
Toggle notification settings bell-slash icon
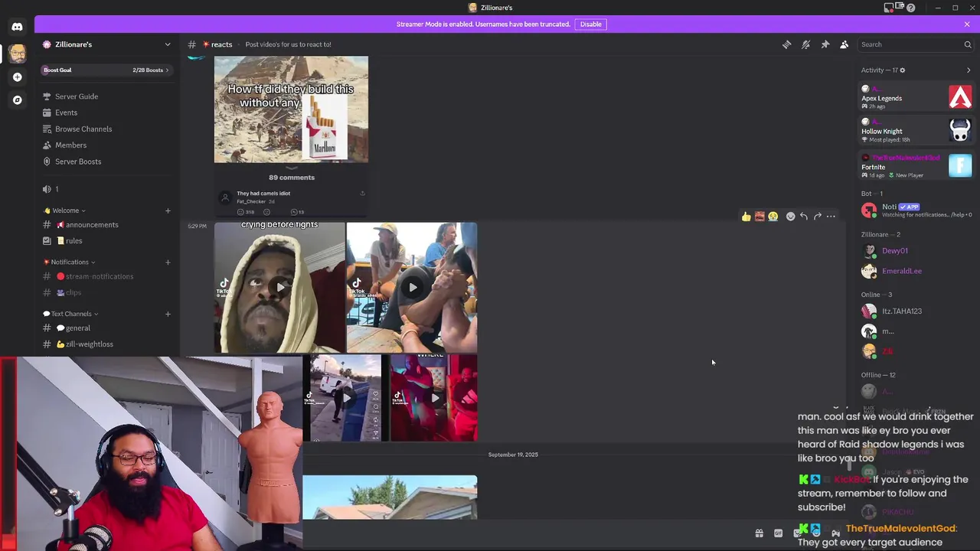805,44
